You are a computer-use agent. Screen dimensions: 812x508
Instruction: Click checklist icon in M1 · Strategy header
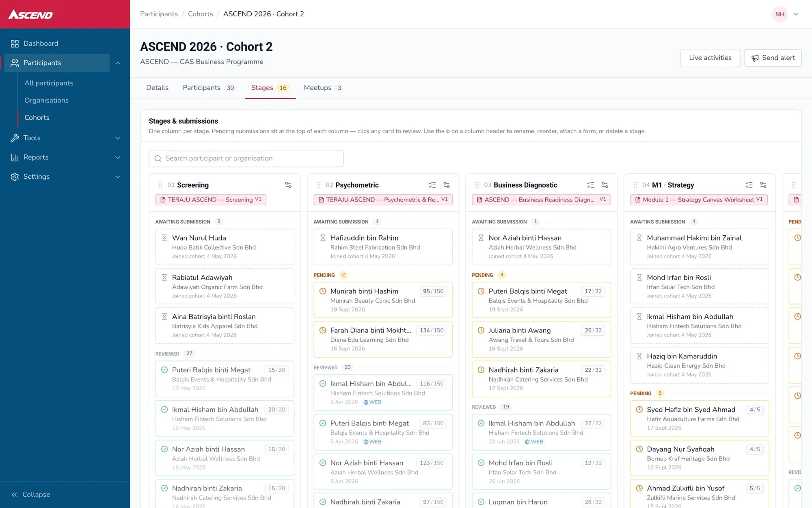pyautogui.click(x=749, y=185)
